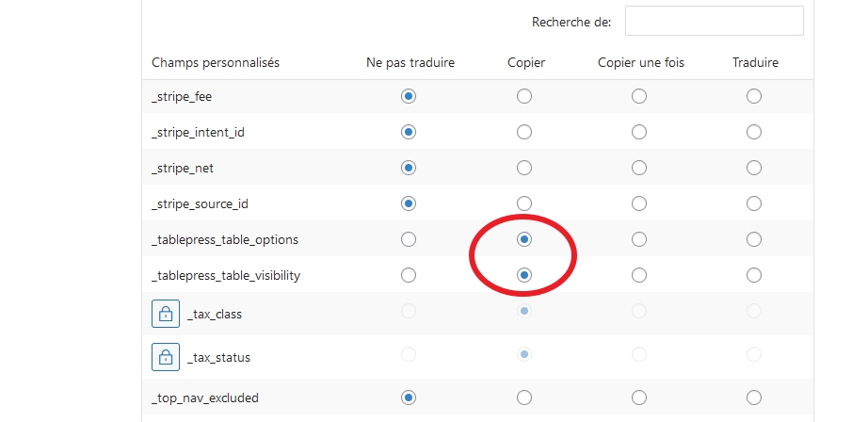Click the 'Ne pas traduire' radio for _stripe_fee

pyautogui.click(x=409, y=96)
